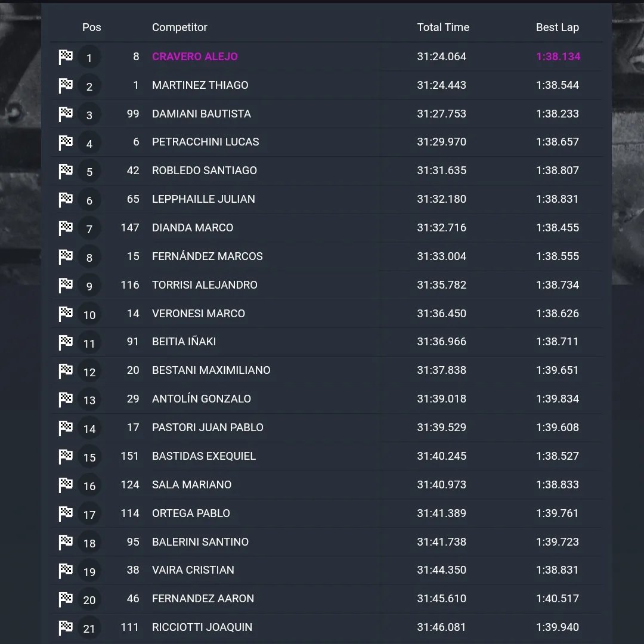Click the checkered flag for position 10
The height and width of the screenshot is (644, 644).
point(66,314)
